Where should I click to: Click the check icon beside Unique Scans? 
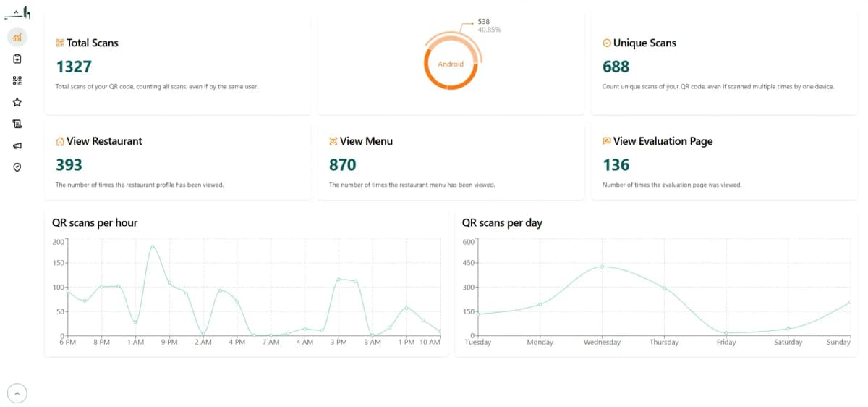click(607, 43)
